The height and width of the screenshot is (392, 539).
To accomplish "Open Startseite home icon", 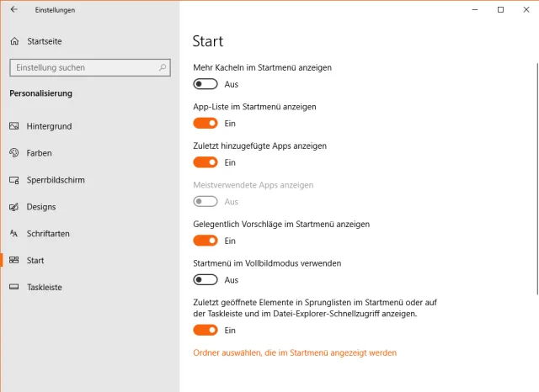I will (14, 41).
